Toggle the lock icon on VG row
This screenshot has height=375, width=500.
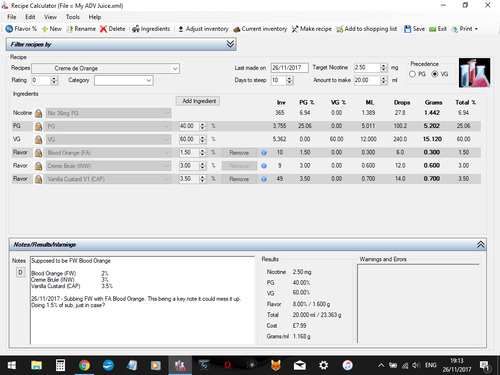(38, 139)
